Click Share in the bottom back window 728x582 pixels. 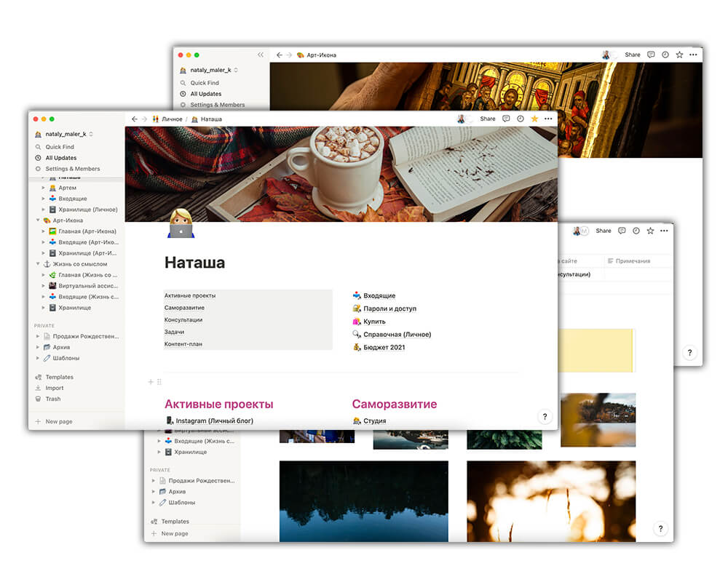pyautogui.click(x=604, y=231)
